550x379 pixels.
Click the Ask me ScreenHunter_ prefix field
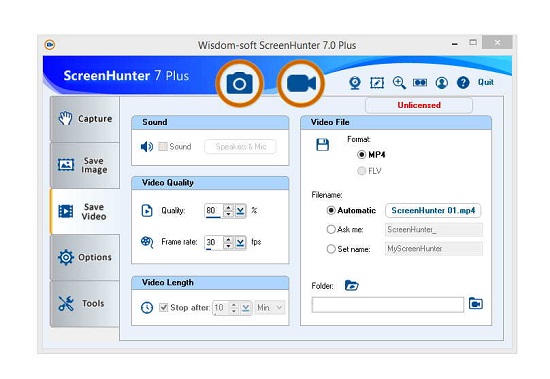[434, 230]
